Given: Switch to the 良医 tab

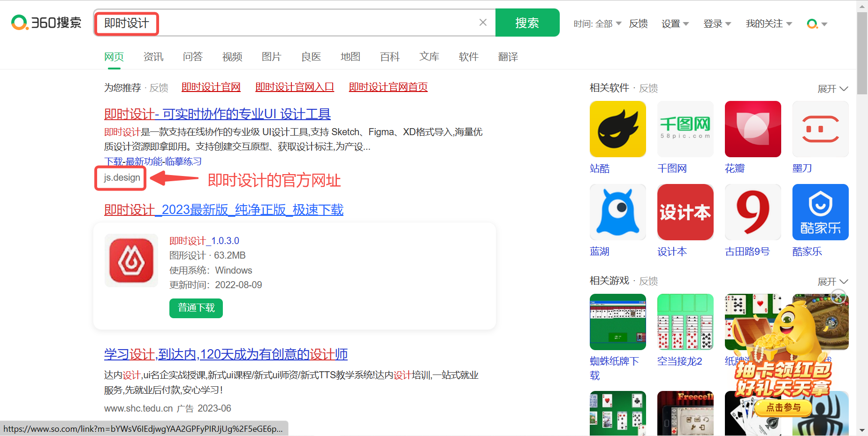Looking at the screenshot, I should point(311,57).
